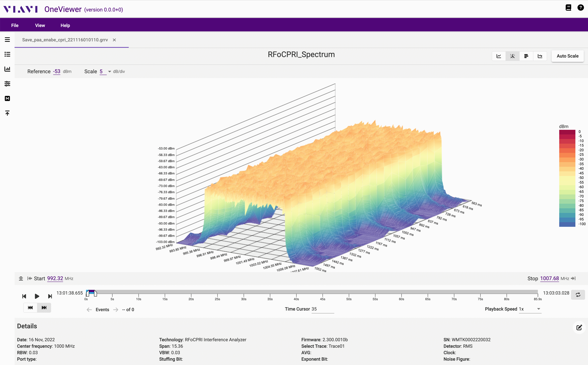Viewport: 588px width, 365px height.
Task: Open the user guide book icon
Action: click(568, 8)
